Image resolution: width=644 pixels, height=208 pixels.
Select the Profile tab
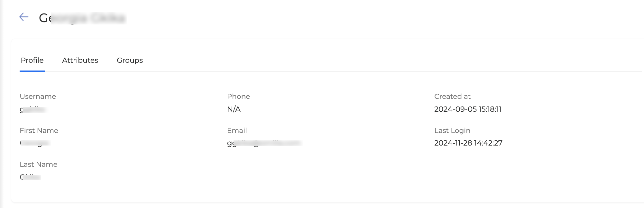click(x=32, y=60)
